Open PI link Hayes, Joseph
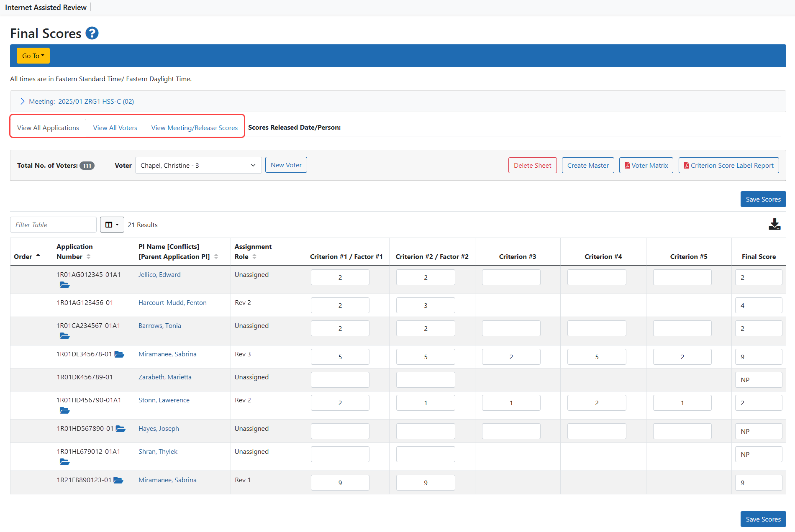Image resolution: width=795 pixels, height=532 pixels. pyautogui.click(x=159, y=429)
